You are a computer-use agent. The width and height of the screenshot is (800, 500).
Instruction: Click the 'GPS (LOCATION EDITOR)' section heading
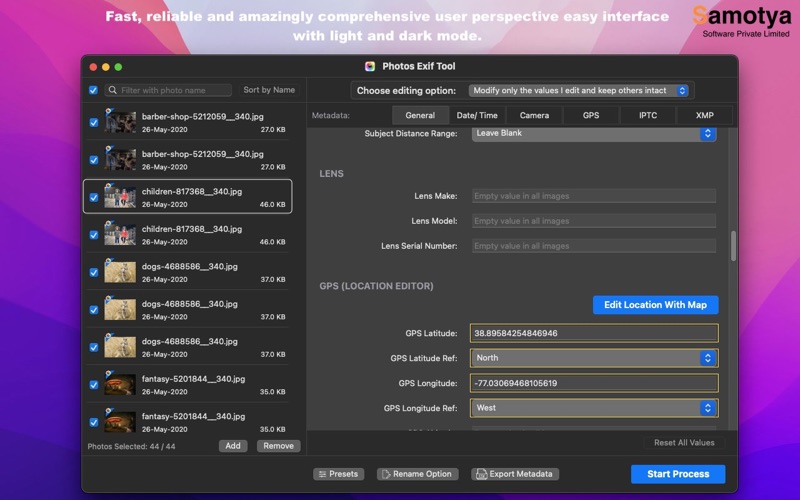tap(377, 286)
